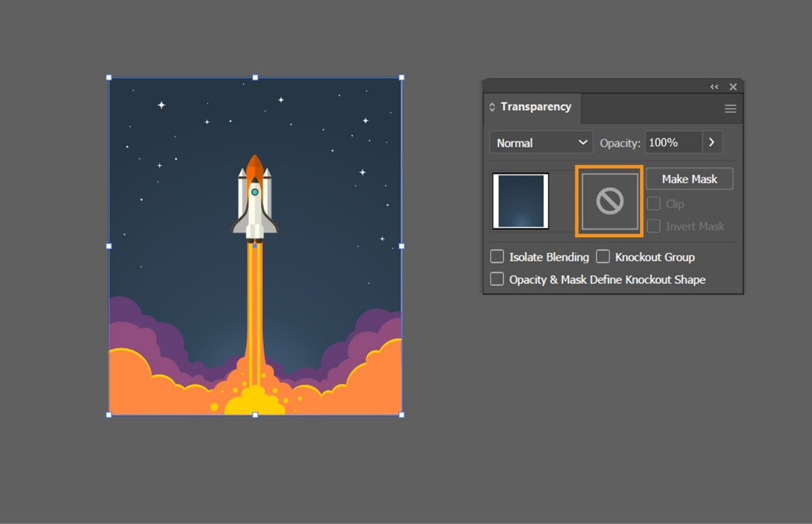This screenshot has height=524, width=812.
Task: Toggle panel size with the diamond icon beside Transparency
Action: [492, 106]
